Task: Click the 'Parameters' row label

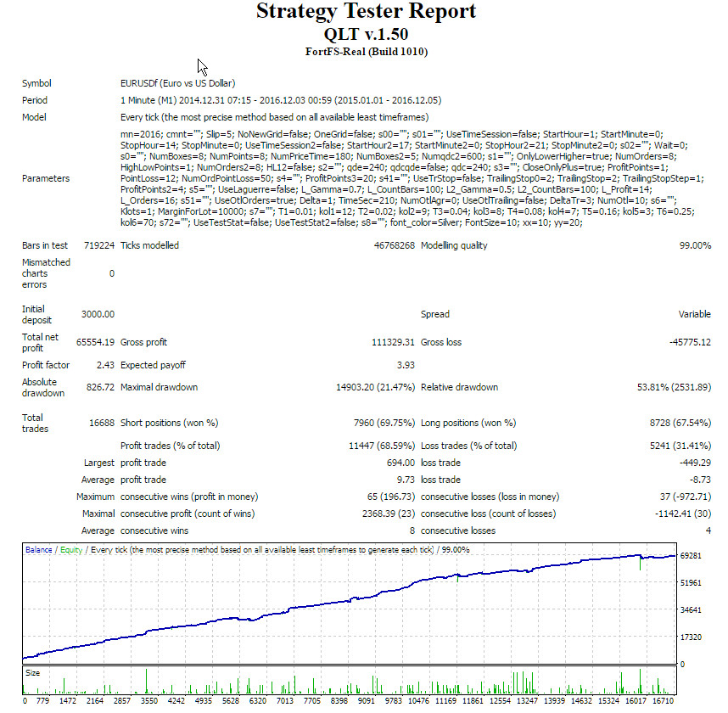Action: (46, 178)
